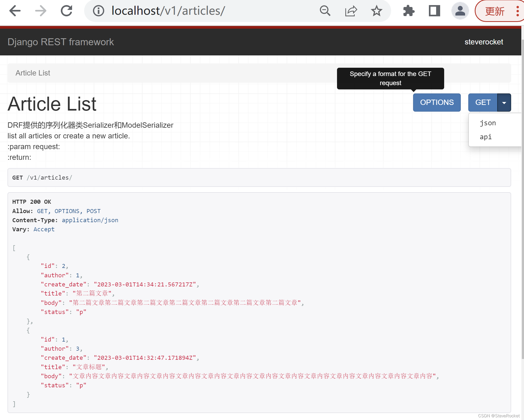Open Chrome three-dot menu
This screenshot has width=524, height=420.
(518, 11)
